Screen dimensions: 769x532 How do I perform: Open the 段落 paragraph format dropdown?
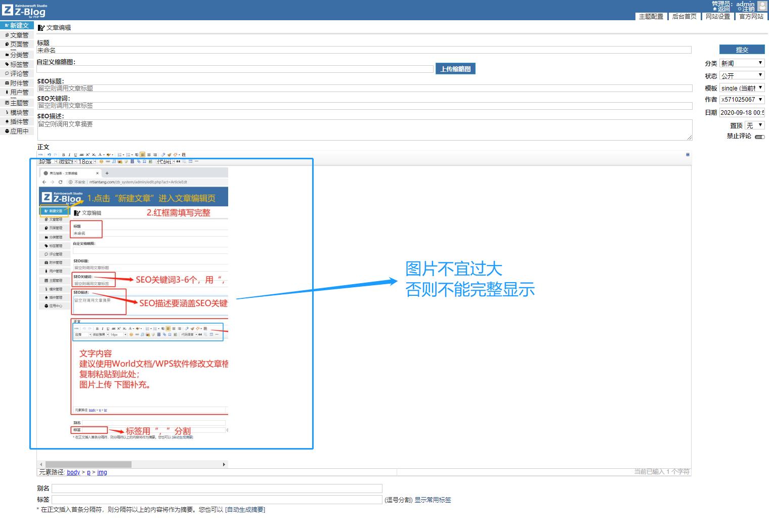tap(48, 161)
